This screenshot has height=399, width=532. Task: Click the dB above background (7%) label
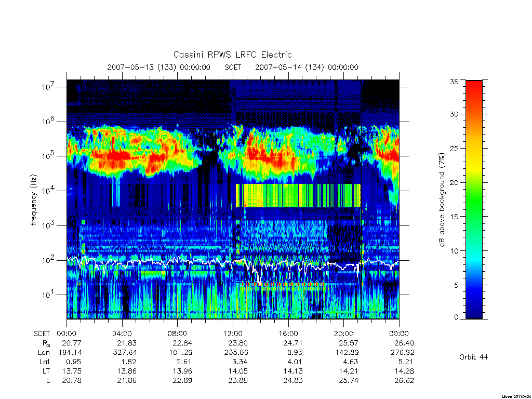coord(442,200)
